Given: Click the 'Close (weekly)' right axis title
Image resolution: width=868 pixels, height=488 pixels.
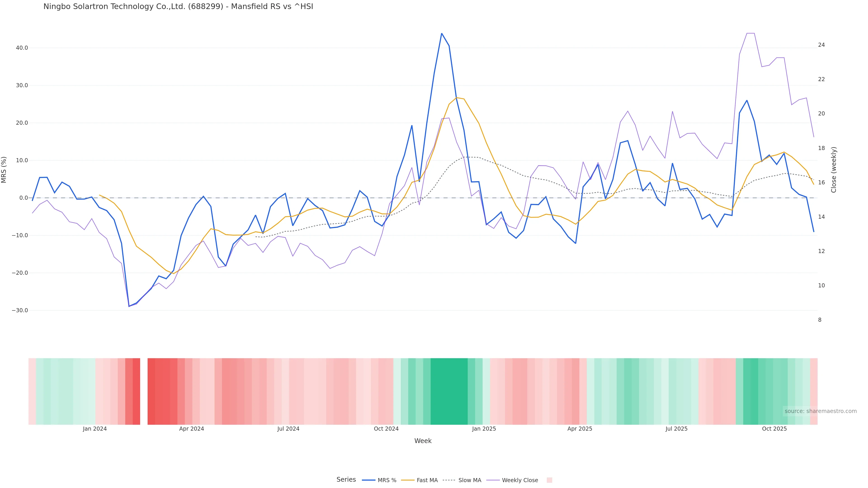Looking at the screenshot, I should point(834,170).
